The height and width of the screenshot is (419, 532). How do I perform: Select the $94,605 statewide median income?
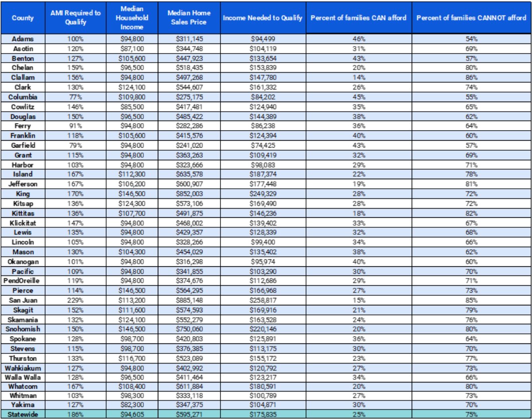click(132, 414)
